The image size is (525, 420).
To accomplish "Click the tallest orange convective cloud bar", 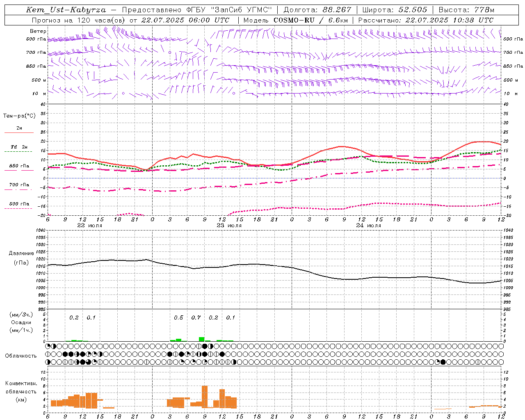I will [205, 397].
